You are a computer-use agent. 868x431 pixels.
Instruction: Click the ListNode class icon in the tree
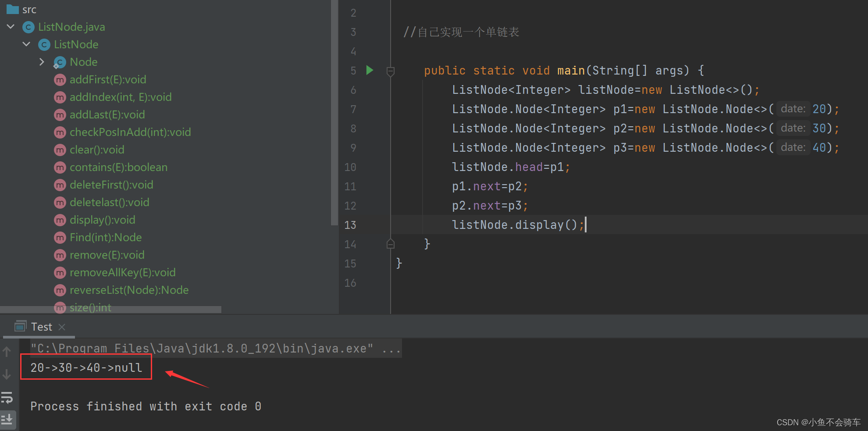tap(44, 45)
